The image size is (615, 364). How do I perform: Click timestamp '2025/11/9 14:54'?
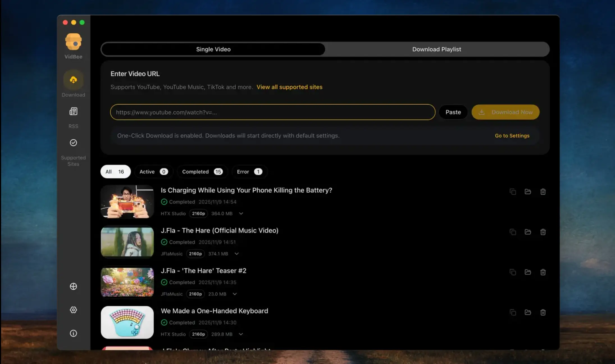217,202
